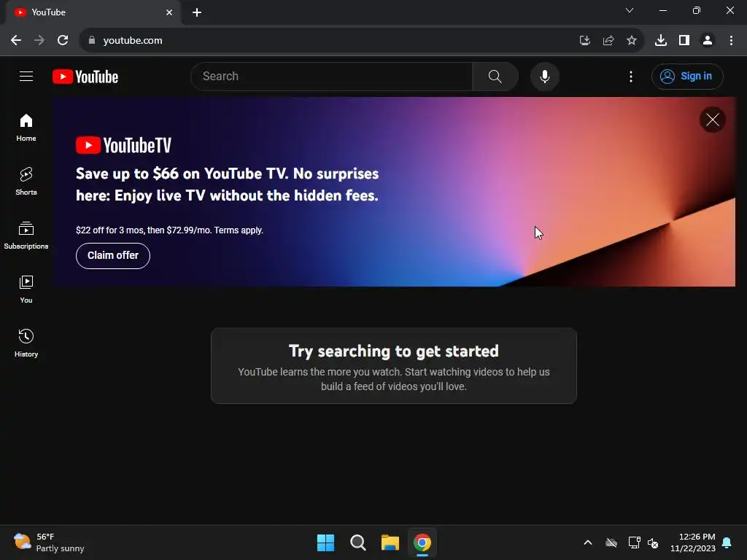Image resolution: width=747 pixels, height=560 pixels.
Task: Focus the YouTube Search field
Action: point(332,76)
